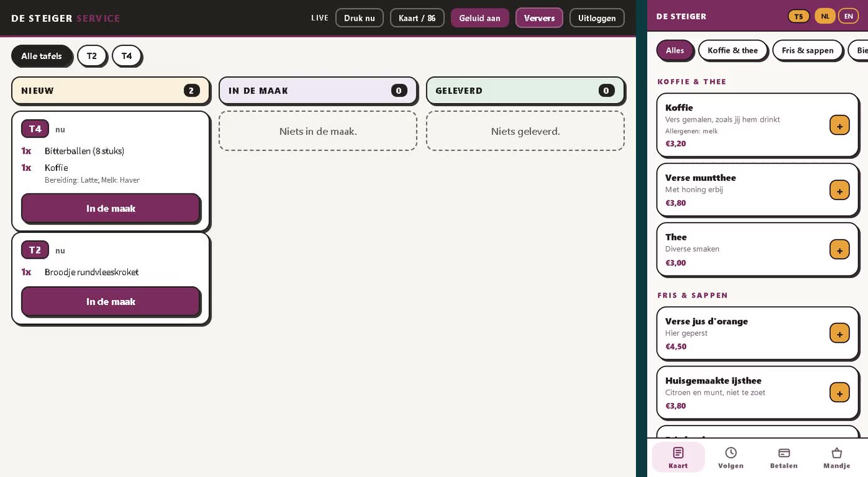Toggle Geluid aan sound setting
This screenshot has height=477, width=868.
pos(480,18)
